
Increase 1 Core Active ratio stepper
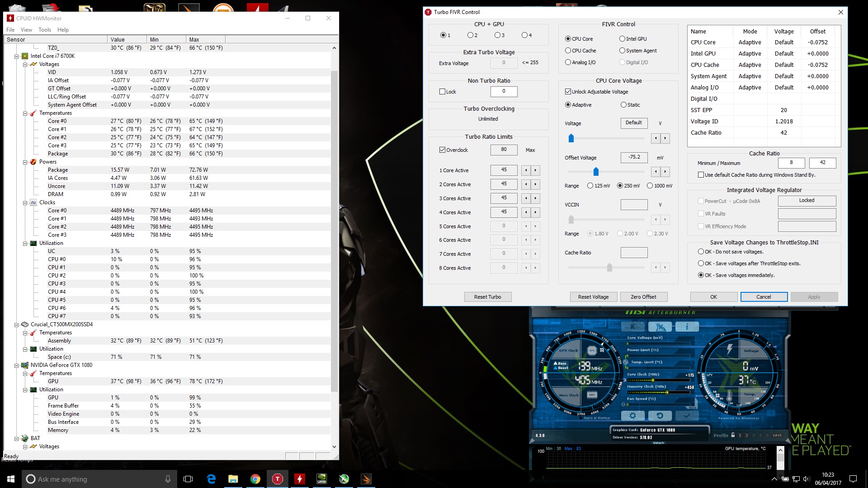[x=535, y=170]
